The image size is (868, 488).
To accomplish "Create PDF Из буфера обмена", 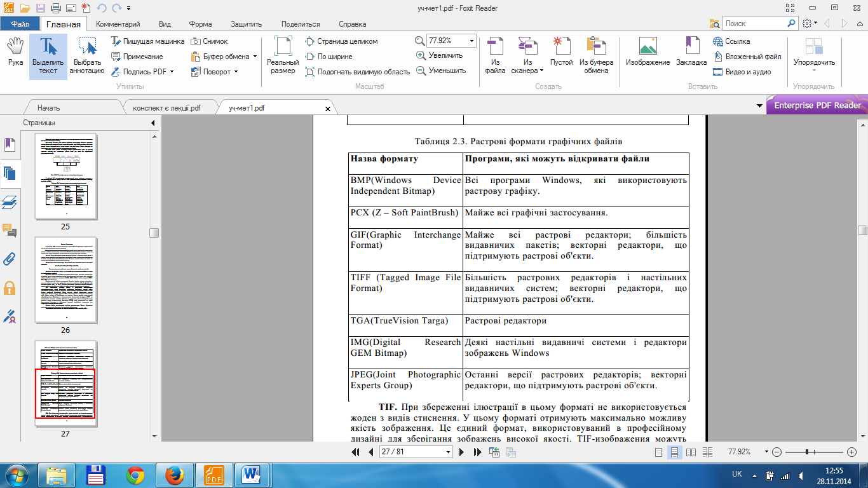I will [597, 55].
